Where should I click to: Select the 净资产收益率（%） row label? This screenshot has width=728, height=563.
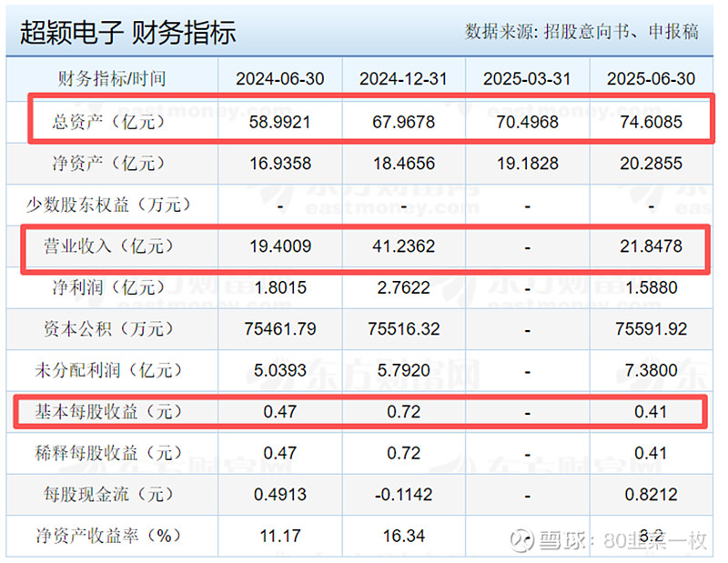(x=108, y=536)
